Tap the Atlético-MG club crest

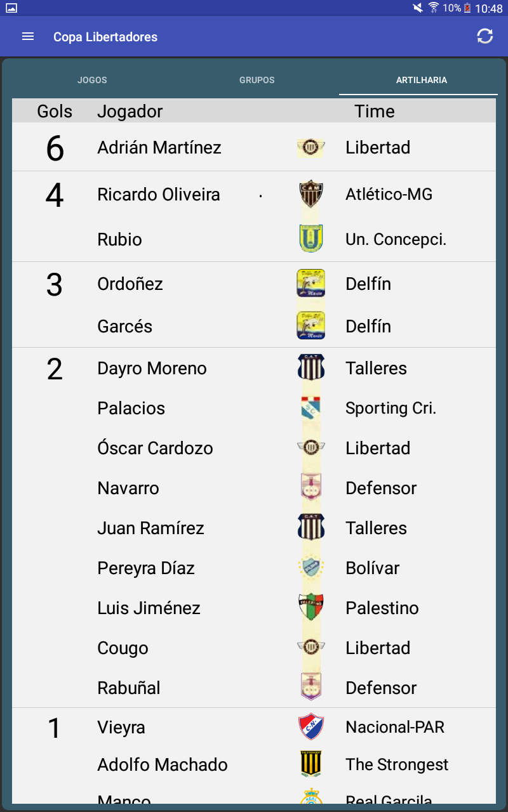coord(311,194)
